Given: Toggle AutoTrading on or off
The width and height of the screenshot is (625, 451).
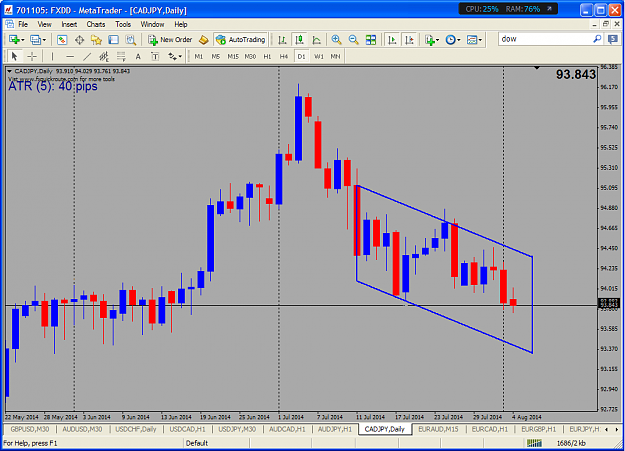Looking at the screenshot, I should (241, 39).
